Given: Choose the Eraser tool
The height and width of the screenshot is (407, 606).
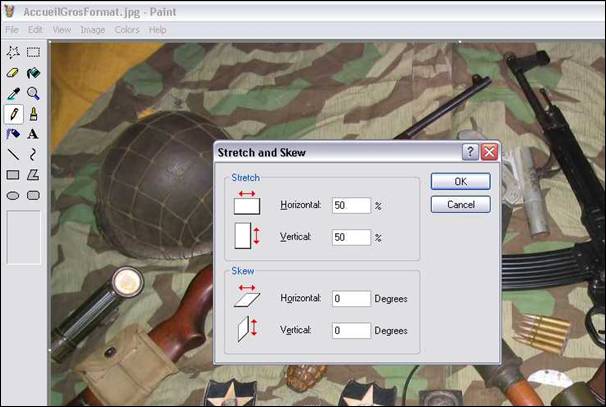Looking at the screenshot, I should (x=13, y=73).
